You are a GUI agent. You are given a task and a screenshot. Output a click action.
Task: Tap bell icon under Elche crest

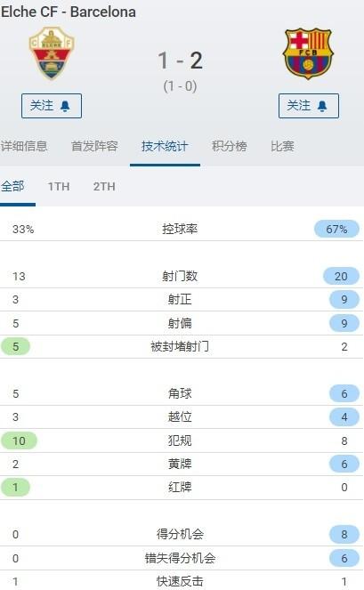click(65, 106)
